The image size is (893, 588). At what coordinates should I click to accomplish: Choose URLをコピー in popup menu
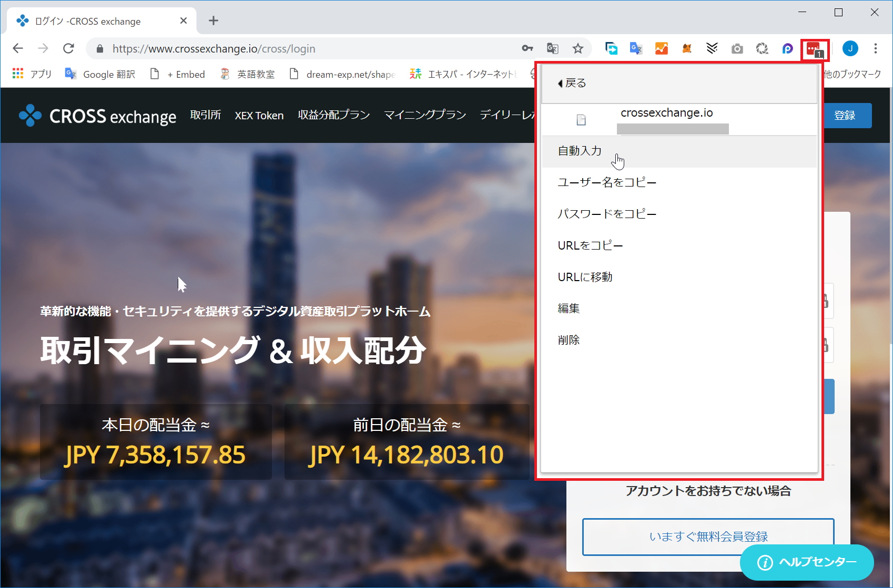pos(679,246)
